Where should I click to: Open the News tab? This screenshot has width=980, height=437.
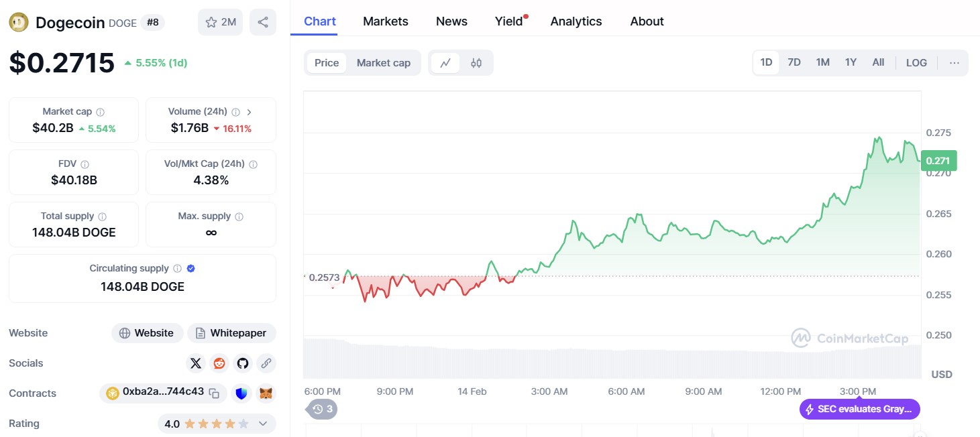click(451, 21)
